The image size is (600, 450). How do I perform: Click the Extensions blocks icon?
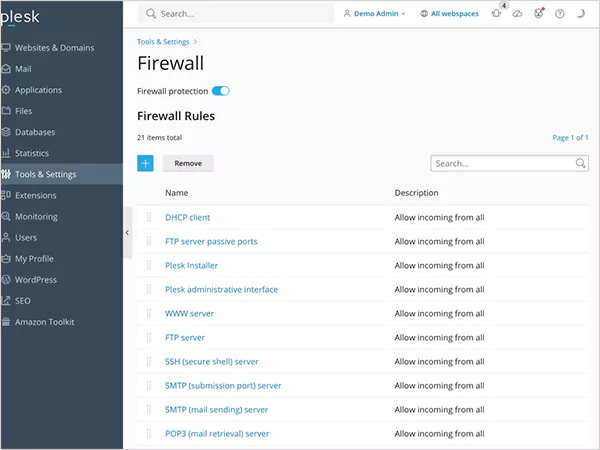5,196
